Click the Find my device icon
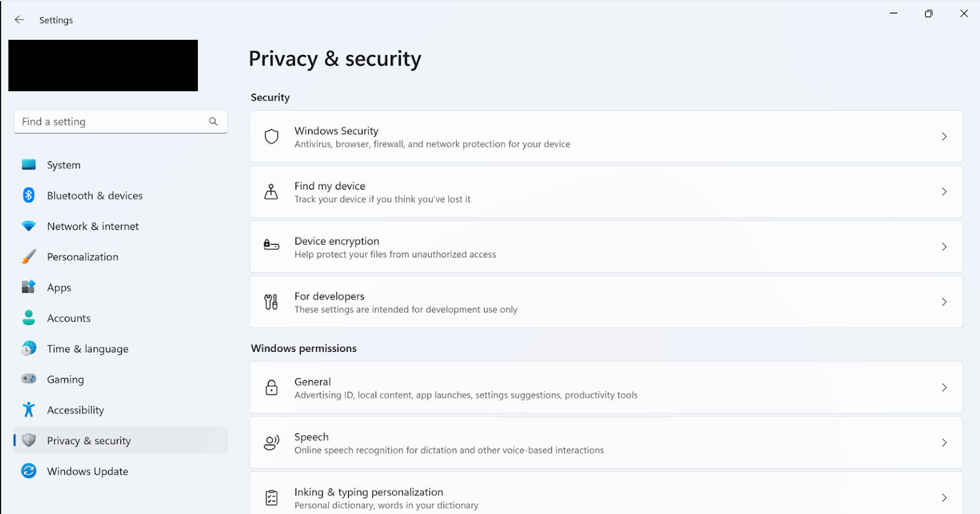The height and width of the screenshot is (514, 980). pyautogui.click(x=271, y=192)
